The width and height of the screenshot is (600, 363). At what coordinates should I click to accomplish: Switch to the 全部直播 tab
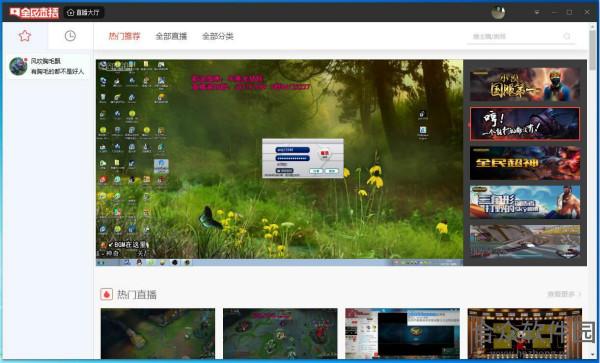point(171,36)
